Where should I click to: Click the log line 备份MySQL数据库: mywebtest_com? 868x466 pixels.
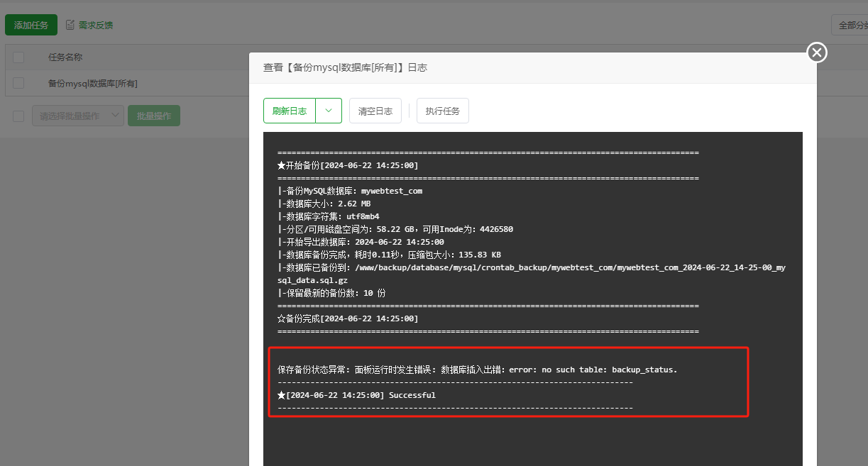[x=350, y=191]
